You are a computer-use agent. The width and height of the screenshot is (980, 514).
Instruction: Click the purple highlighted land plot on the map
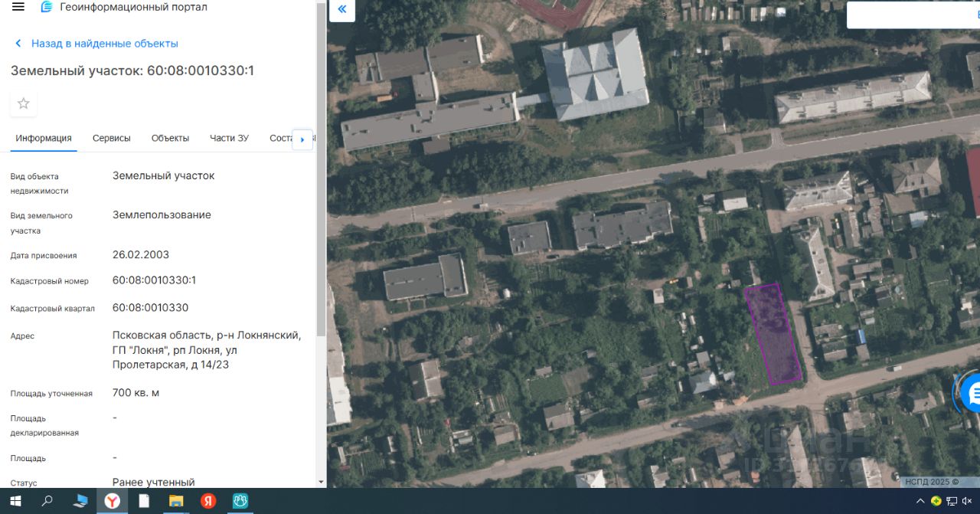pos(773,333)
